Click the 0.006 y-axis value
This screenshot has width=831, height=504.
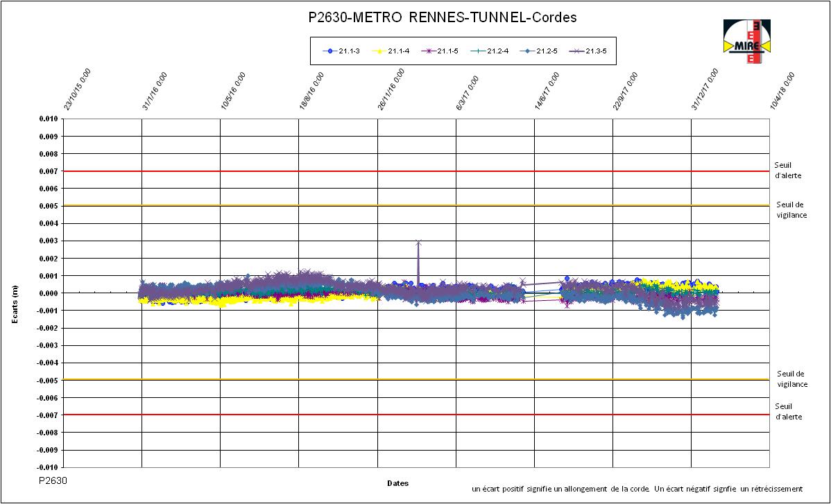pos(48,189)
